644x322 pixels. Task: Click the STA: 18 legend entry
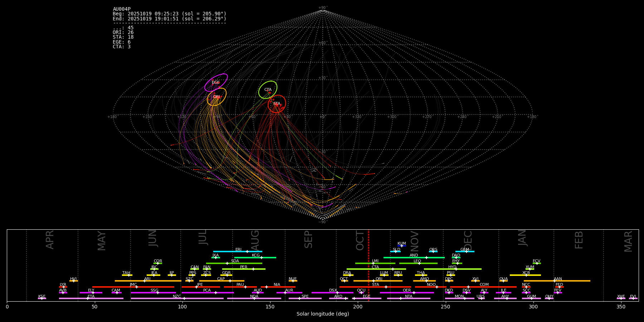point(123,37)
